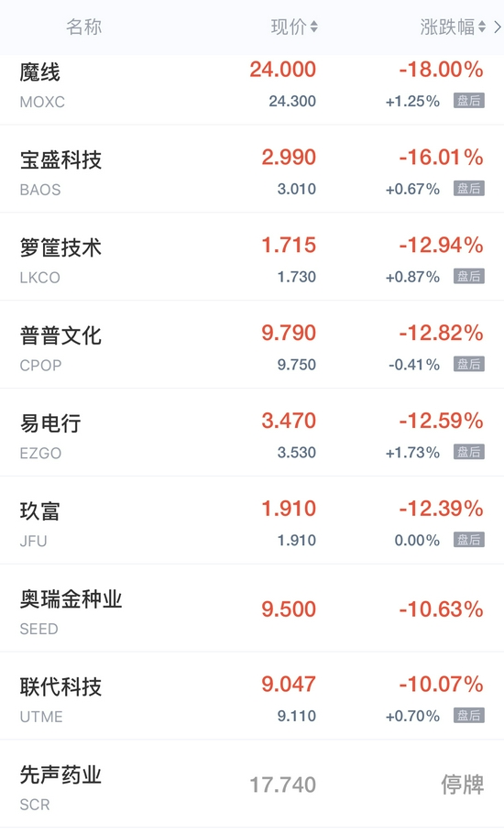Tap the 盘后 badge for CPOP
The image size is (504, 834).
point(469,364)
